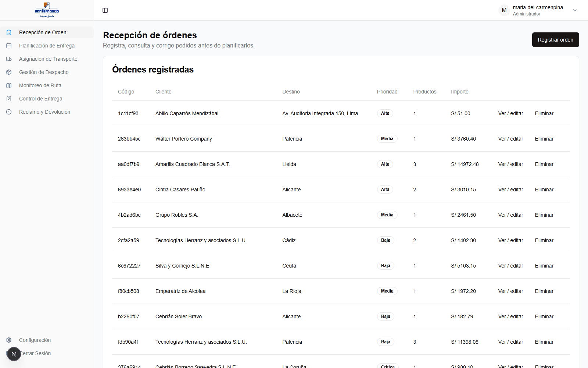Screen dimensions: 588x368
Task: Click the Registrar orden button
Action: (x=555, y=40)
